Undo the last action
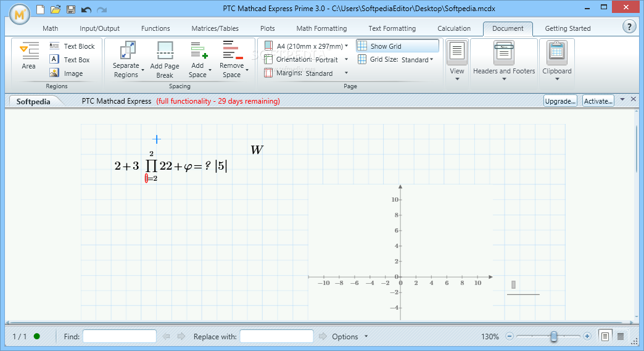 point(86,9)
